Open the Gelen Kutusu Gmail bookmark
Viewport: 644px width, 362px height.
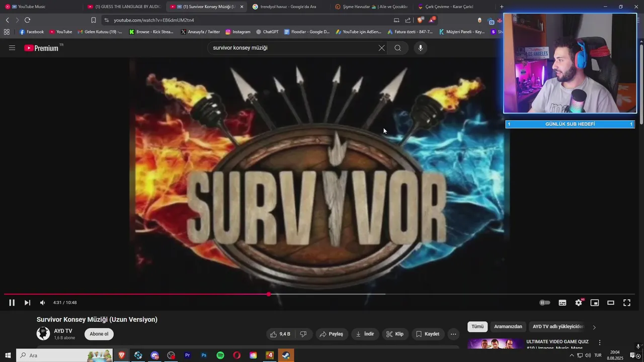(x=100, y=32)
